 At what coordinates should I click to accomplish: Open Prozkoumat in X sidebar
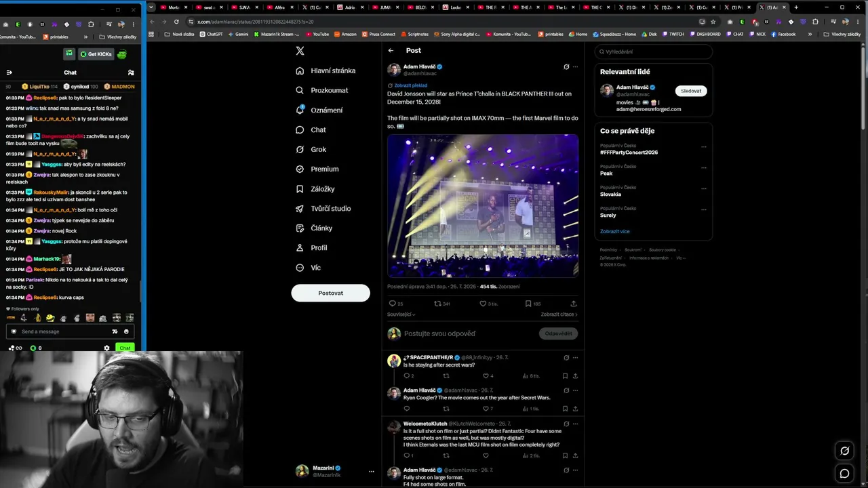[x=322, y=90]
